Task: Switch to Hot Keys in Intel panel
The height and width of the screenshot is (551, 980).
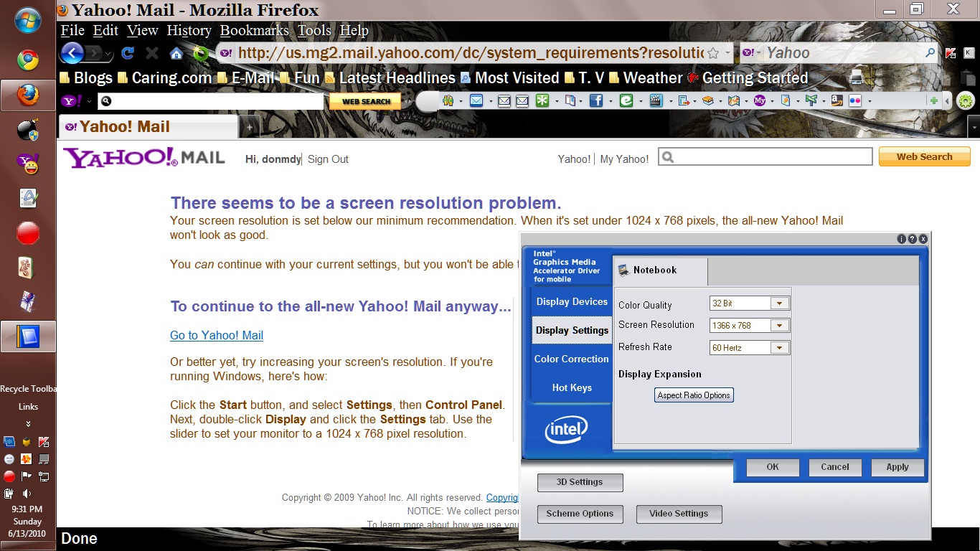Action: (572, 388)
